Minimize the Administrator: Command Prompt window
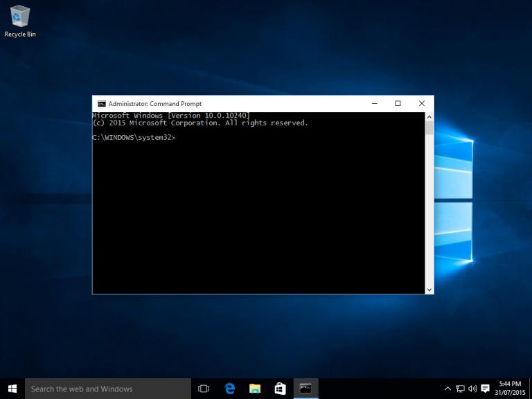 coord(375,104)
